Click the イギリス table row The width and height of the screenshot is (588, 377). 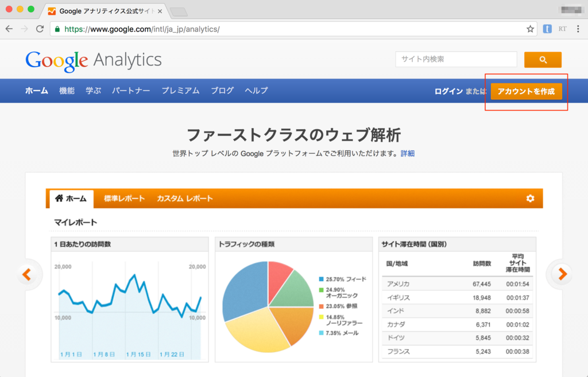[458, 298]
